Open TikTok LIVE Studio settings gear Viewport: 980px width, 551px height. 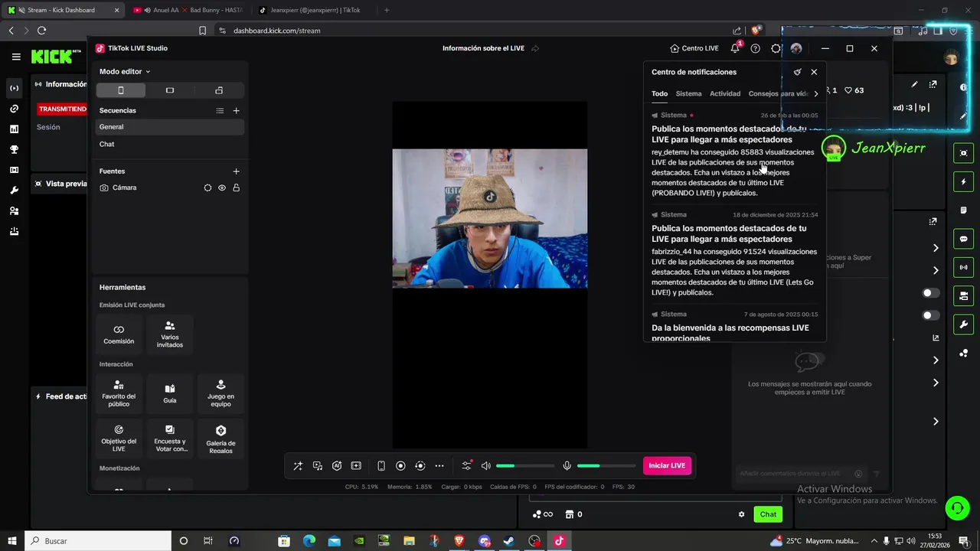776,48
